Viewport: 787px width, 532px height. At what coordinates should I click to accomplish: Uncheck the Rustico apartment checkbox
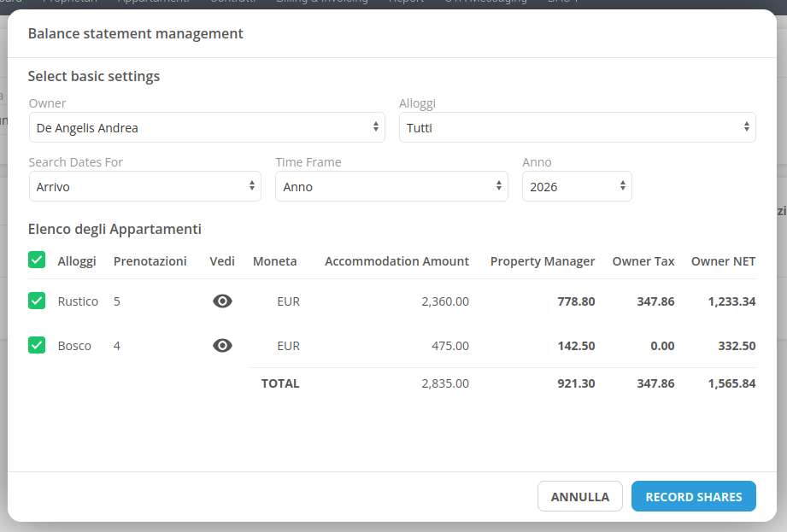37,301
